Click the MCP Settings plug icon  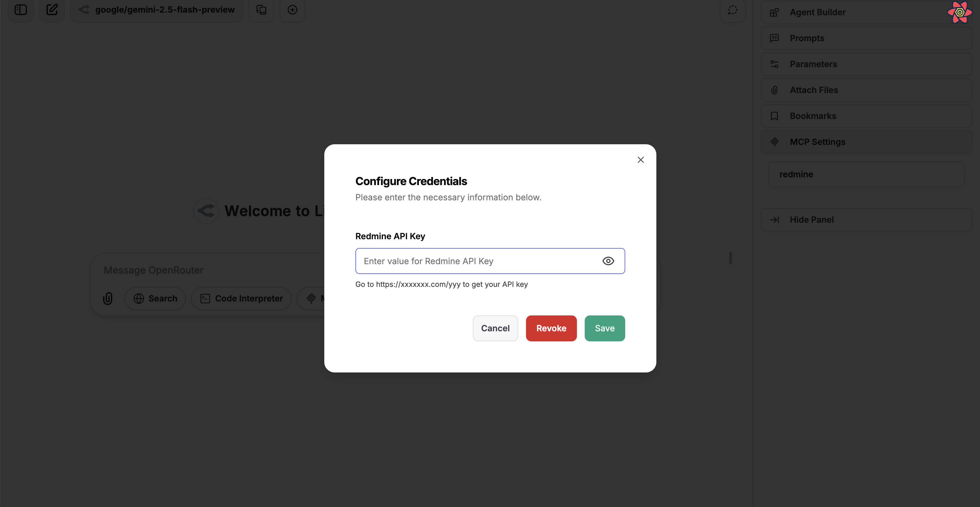[x=774, y=142]
